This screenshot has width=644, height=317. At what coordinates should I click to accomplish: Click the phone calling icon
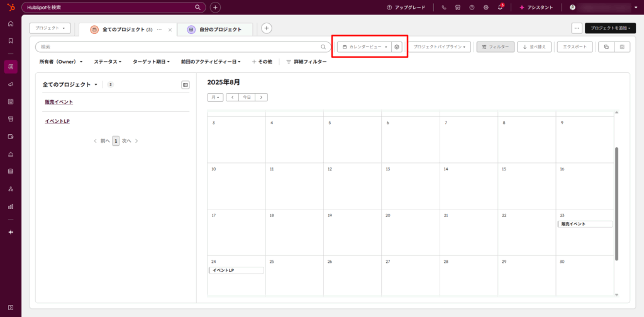pos(444,8)
